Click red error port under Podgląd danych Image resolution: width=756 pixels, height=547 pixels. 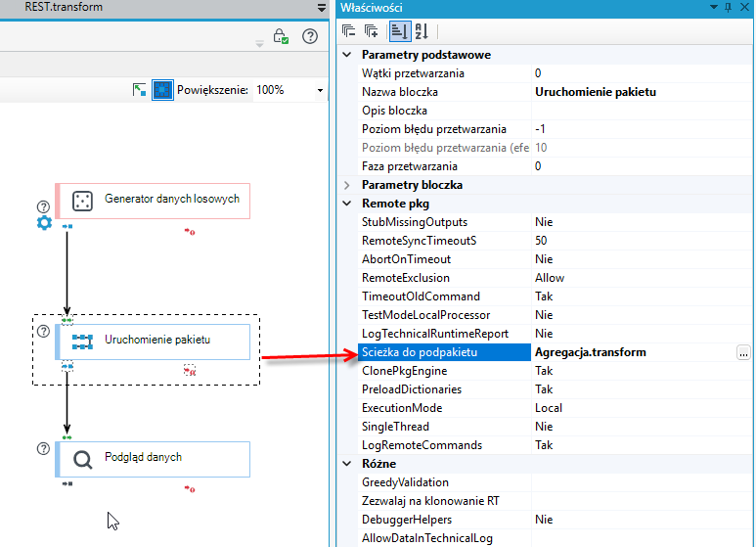coord(190,489)
